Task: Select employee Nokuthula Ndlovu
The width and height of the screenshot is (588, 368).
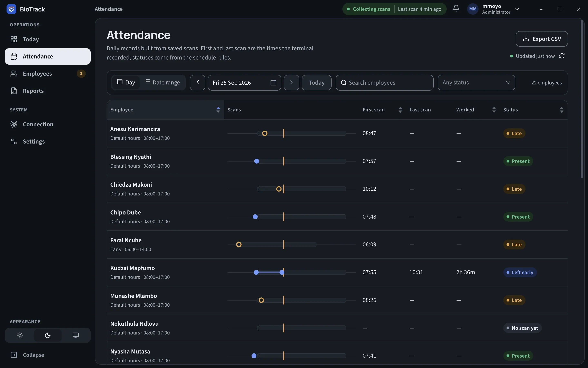Action: pyautogui.click(x=134, y=324)
